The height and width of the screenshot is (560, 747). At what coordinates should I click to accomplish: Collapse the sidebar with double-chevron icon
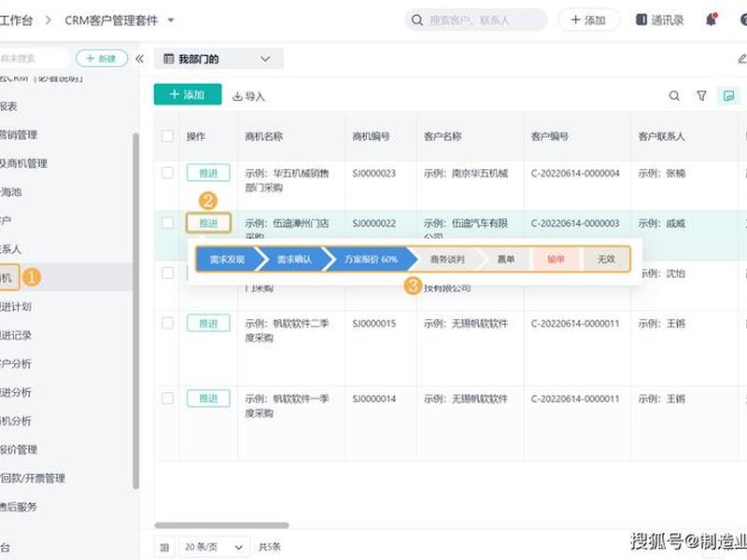point(139,59)
